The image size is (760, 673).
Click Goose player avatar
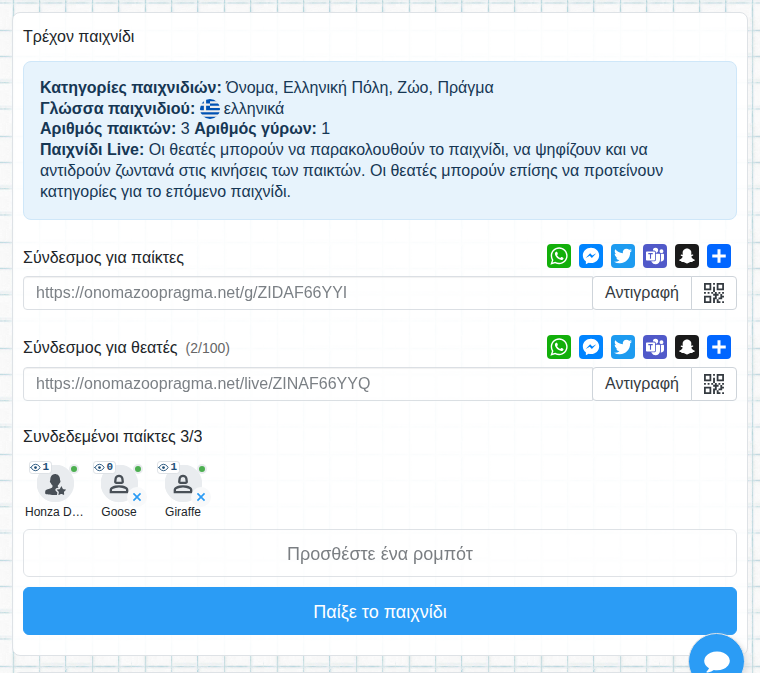[119, 484]
